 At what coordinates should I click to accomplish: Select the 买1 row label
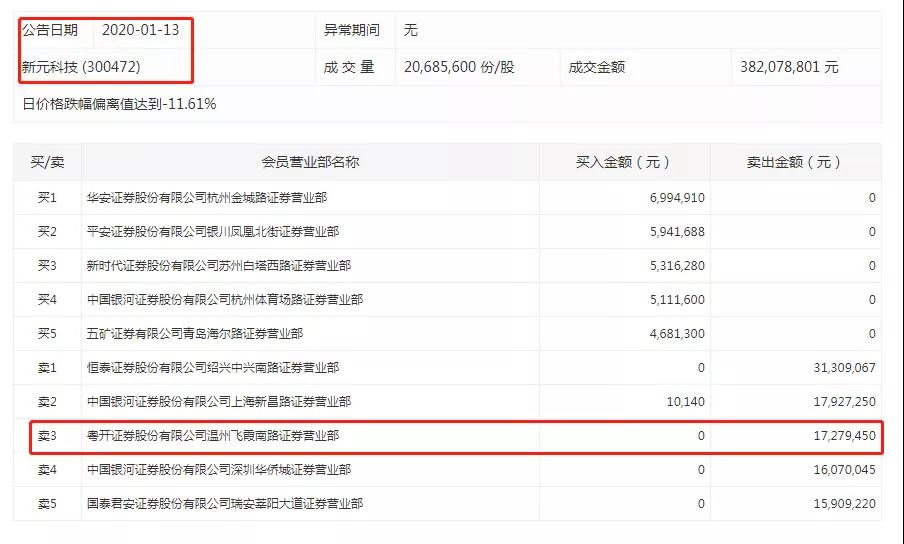tap(47, 198)
